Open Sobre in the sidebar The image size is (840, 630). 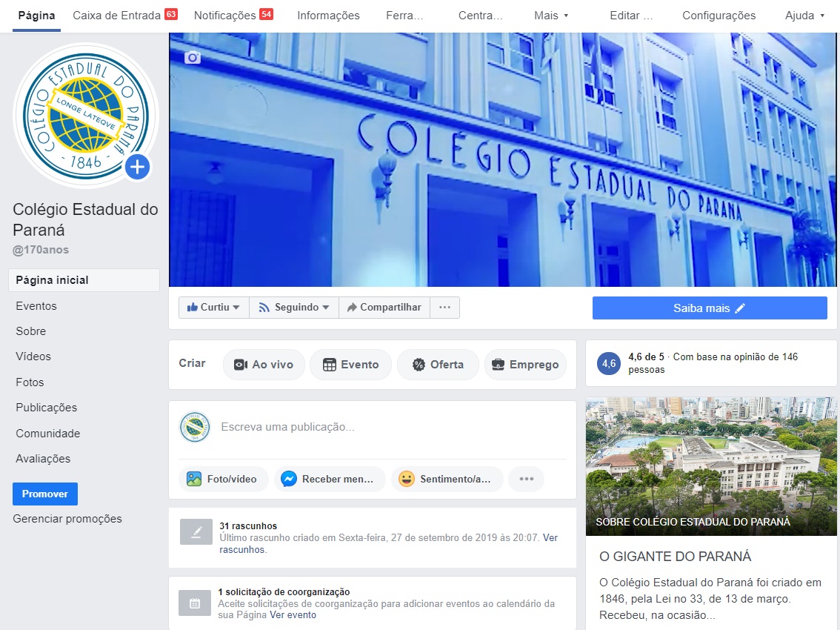pos(30,331)
